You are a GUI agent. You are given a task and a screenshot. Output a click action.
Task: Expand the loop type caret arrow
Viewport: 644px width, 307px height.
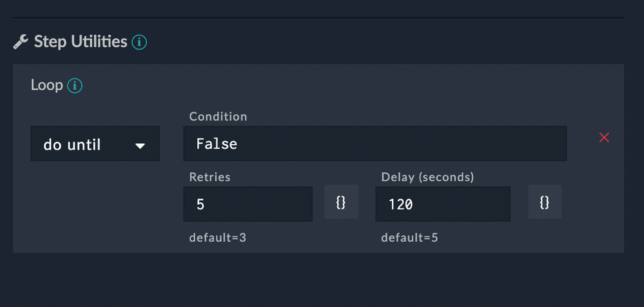click(140, 146)
